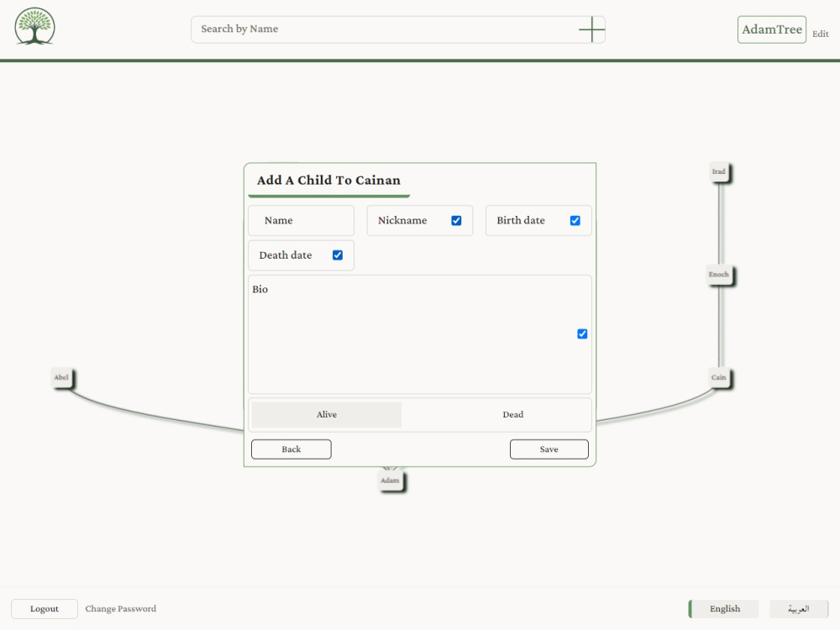Click the Name input field
Image resolution: width=840 pixels, height=630 pixels.
click(301, 221)
